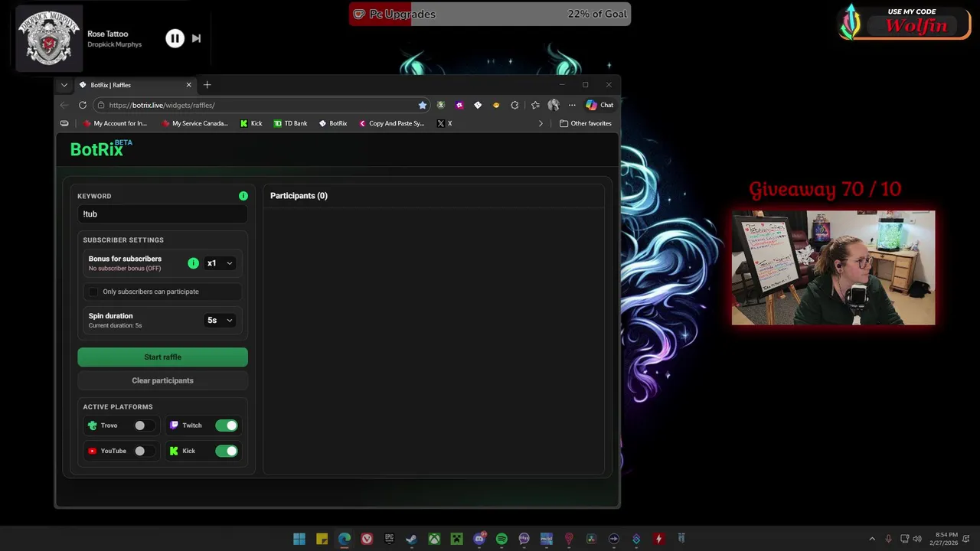Open Discord from the taskbar
The width and height of the screenshot is (980, 551).
pyautogui.click(x=479, y=539)
